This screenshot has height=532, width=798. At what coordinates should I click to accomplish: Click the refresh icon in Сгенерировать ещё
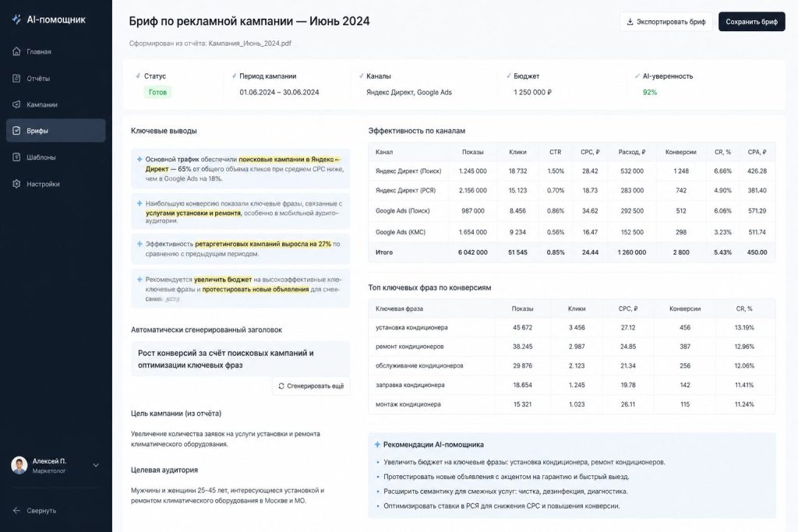281,386
